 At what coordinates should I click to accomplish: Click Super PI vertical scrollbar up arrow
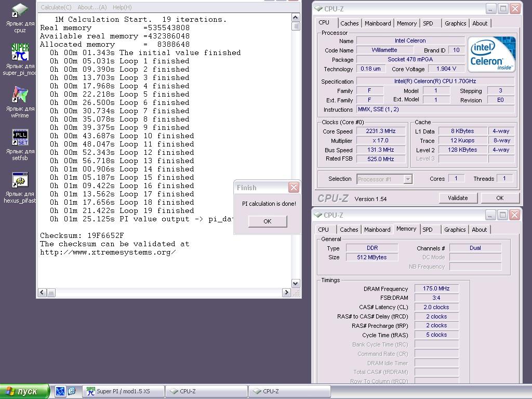point(296,17)
